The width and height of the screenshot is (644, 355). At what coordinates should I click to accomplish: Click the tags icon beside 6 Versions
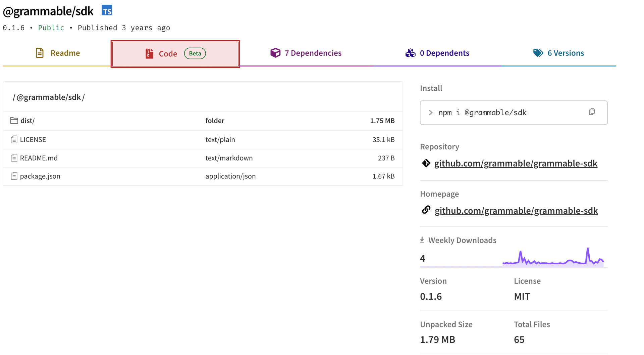point(538,53)
